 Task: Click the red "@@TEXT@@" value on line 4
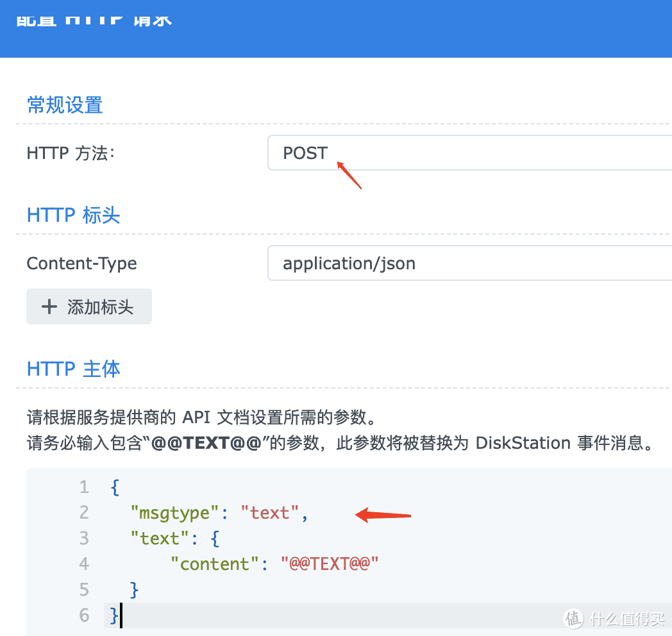point(330,564)
